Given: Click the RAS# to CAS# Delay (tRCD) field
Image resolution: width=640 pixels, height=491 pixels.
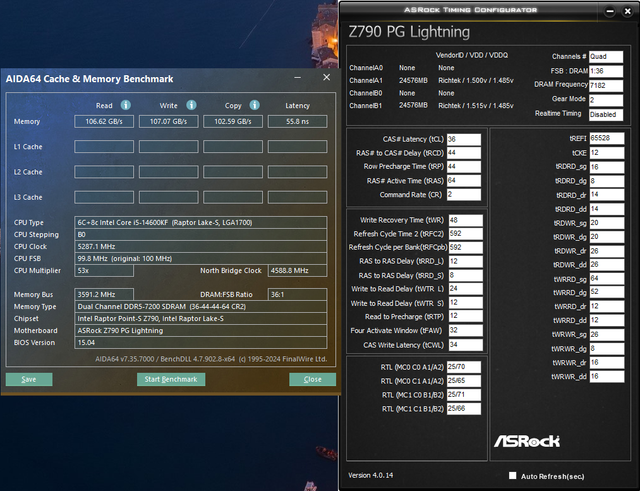Looking at the screenshot, I should [464, 153].
